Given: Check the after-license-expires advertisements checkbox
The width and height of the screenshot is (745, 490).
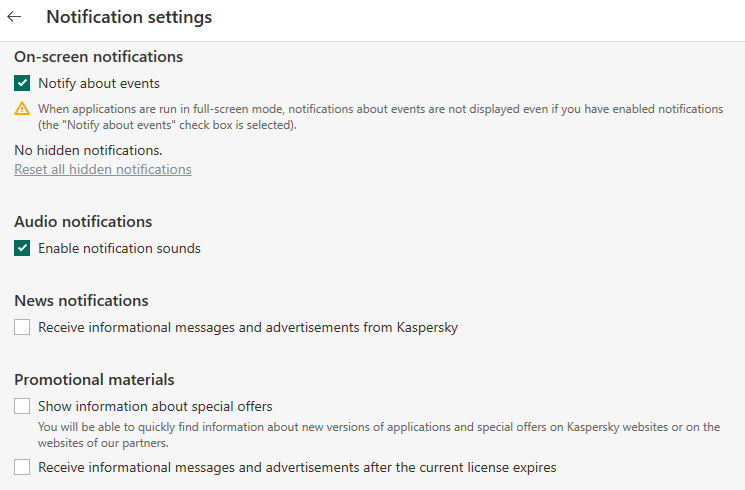Looking at the screenshot, I should tap(22, 467).
